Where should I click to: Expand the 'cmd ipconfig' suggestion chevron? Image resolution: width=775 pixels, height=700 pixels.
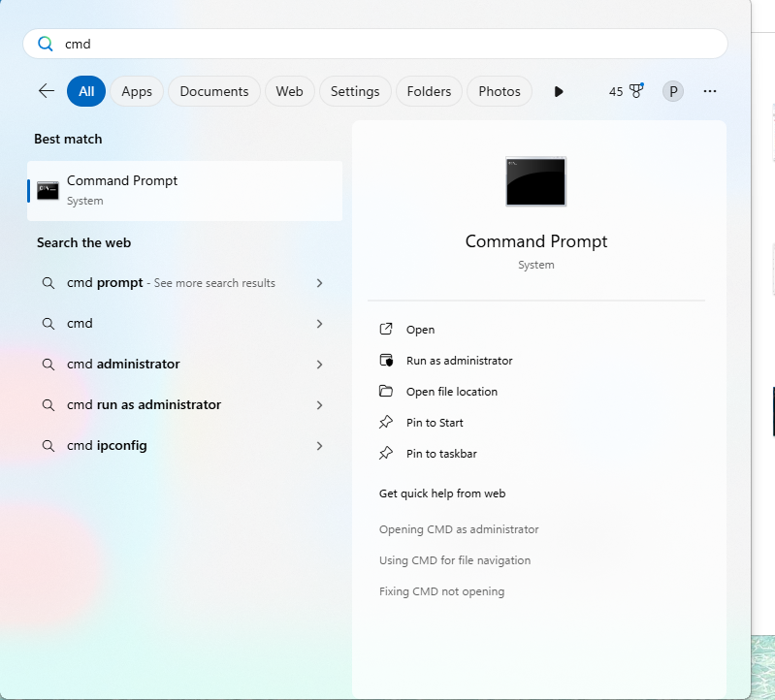319,446
